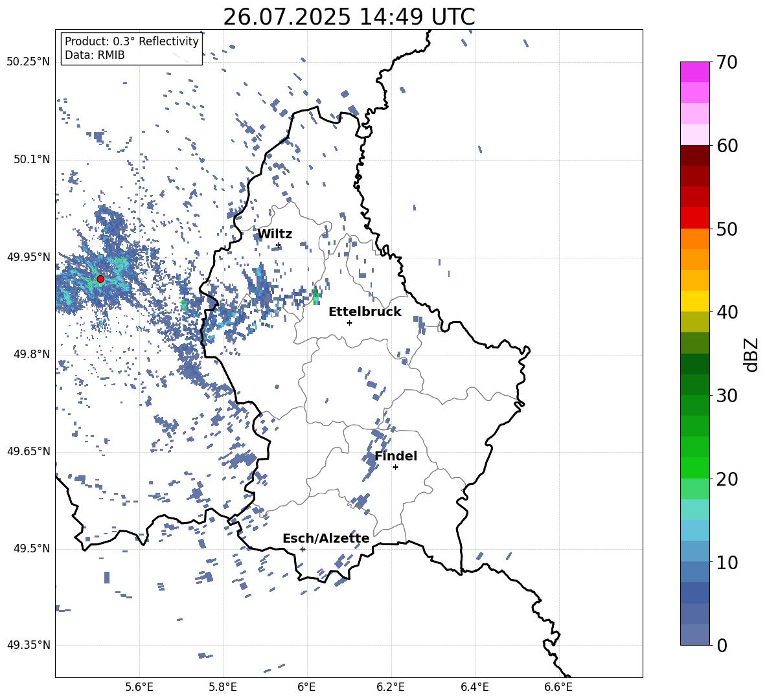Click the bright green echo northwest of Ettelbruck

tap(315, 297)
